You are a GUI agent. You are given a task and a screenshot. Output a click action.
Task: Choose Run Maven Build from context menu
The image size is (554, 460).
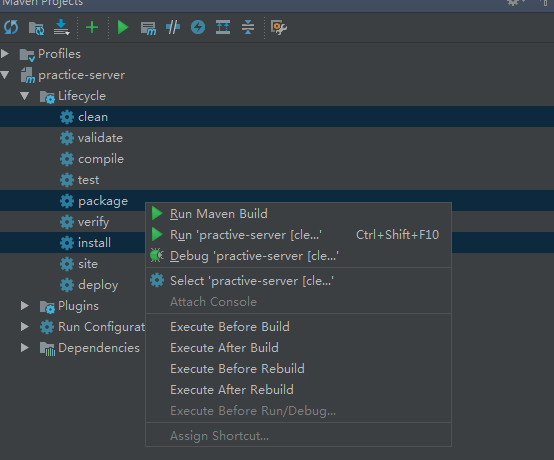[x=299, y=214]
